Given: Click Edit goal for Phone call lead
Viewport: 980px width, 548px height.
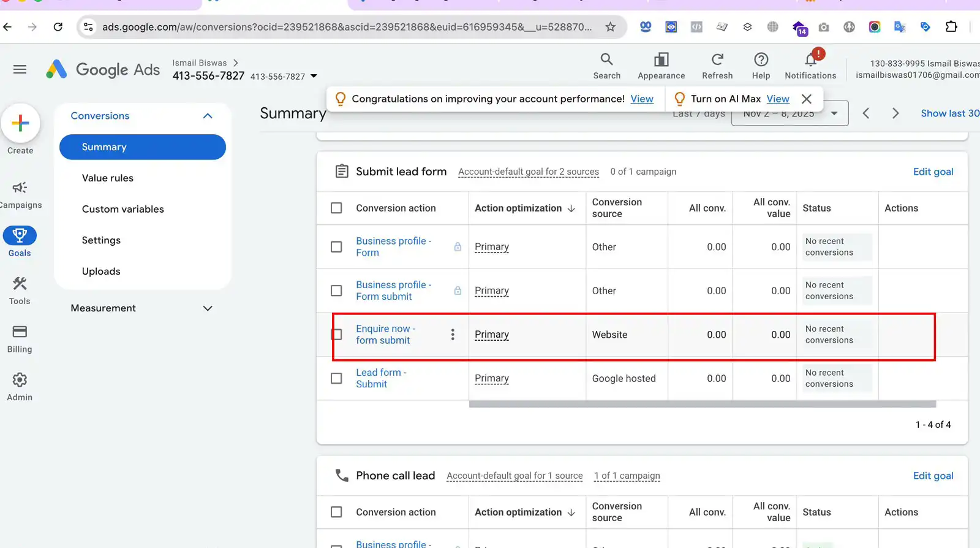Looking at the screenshot, I should tap(933, 476).
